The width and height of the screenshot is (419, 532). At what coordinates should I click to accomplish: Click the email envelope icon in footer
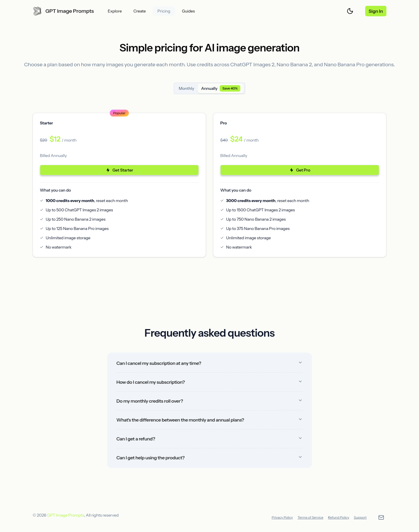(381, 517)
